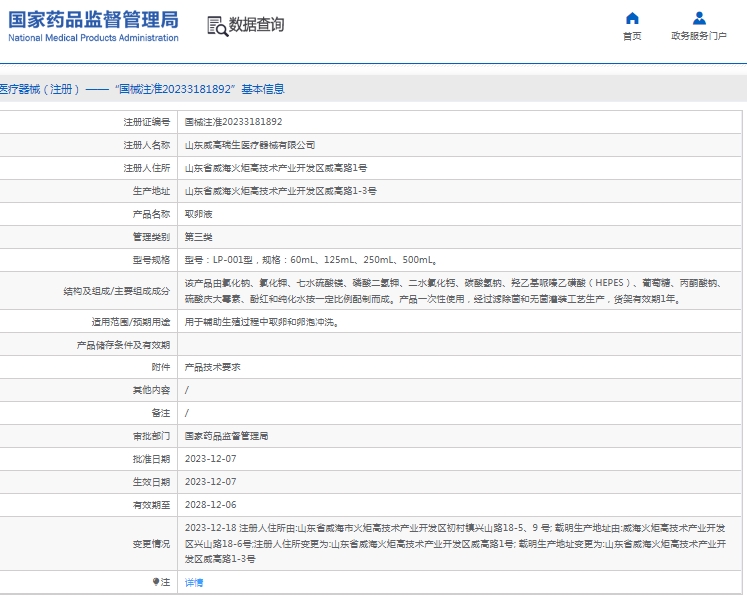Screen dimensions: 747x599
Task: Click the registrant address ending 威高路1号
Action: 276,168
